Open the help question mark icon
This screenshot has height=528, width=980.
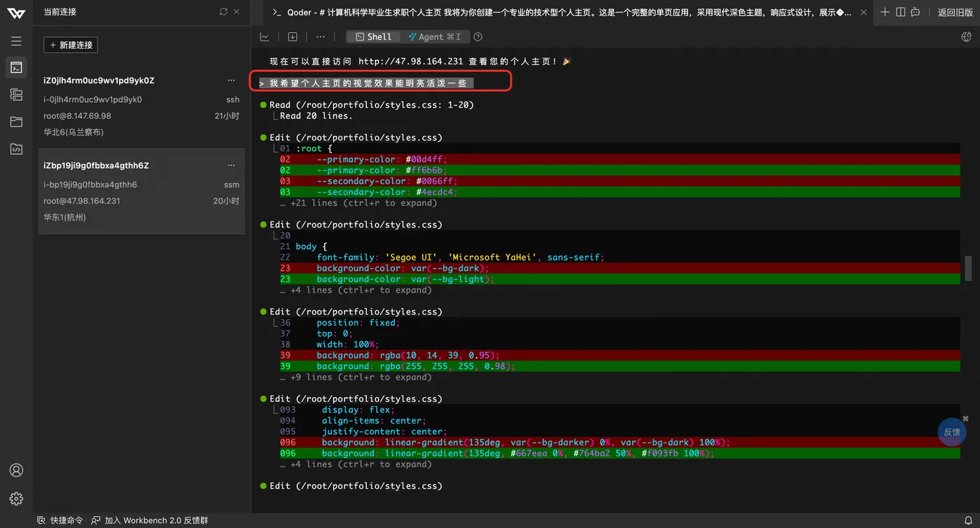point(478,37)
